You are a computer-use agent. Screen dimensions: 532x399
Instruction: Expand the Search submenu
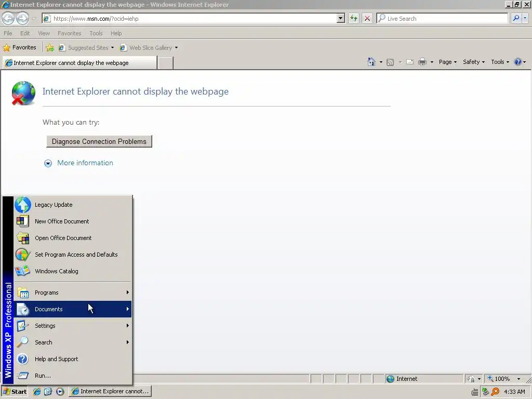point(73,342)
